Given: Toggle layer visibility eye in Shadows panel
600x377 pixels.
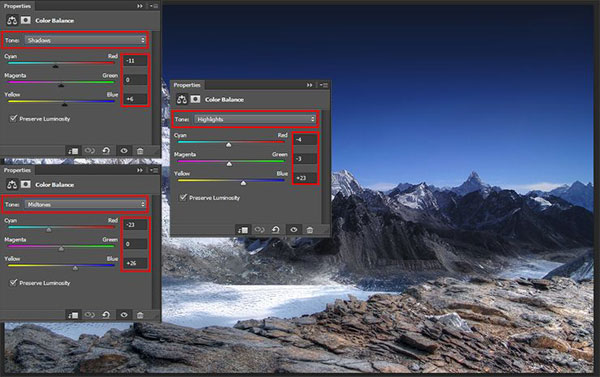Looking at the screenshot, I should [124, 151].
